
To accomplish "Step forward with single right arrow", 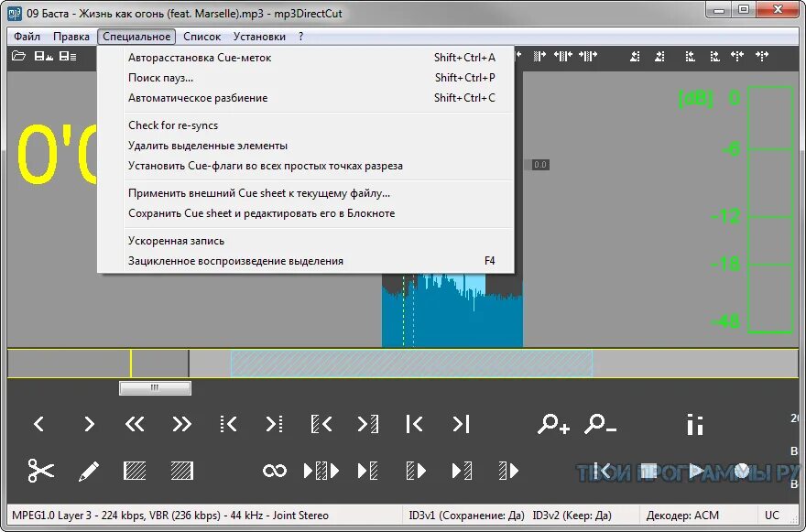I will (89, 424).
